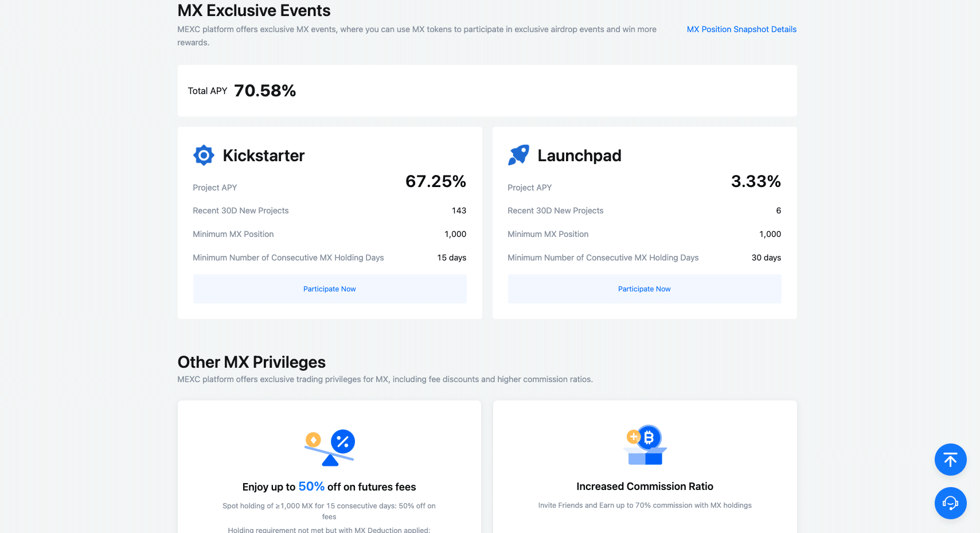Click Participate Now under Launchpad

pos(645,289)
